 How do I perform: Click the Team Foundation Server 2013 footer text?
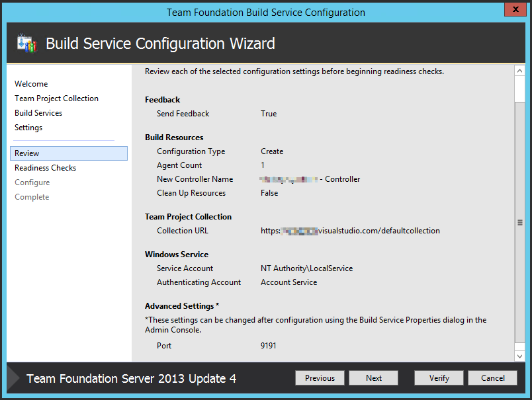coord(131,378)
